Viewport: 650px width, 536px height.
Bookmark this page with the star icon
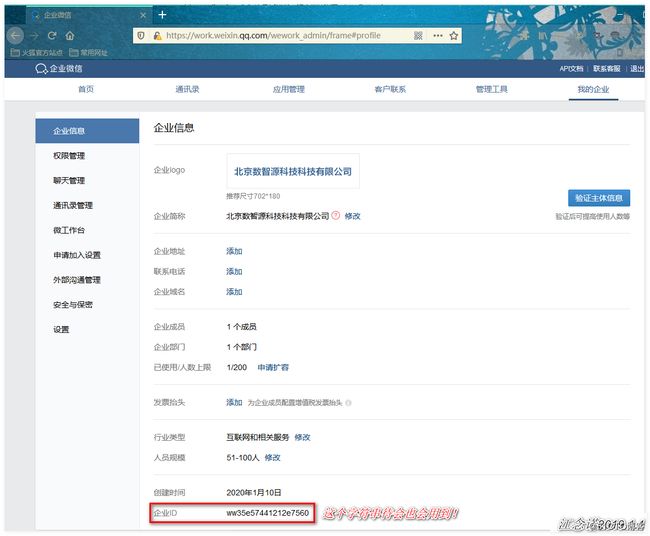tap(454, 36)
